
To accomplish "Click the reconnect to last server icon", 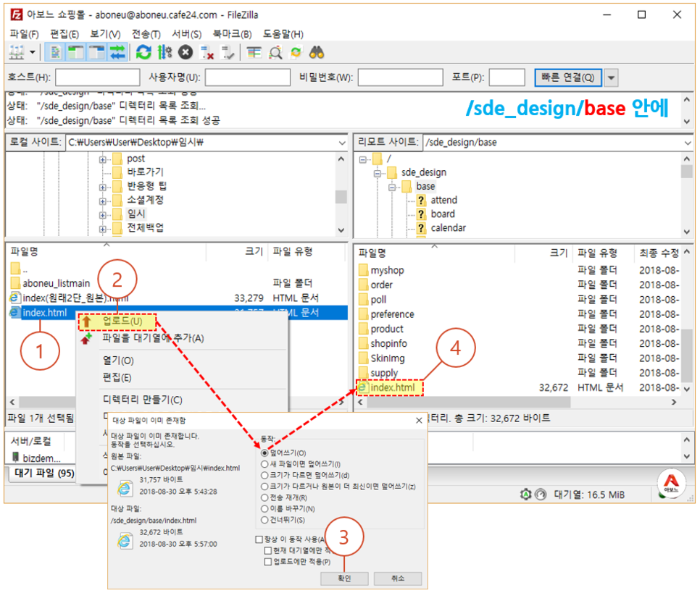I will [x=228, y=53].
